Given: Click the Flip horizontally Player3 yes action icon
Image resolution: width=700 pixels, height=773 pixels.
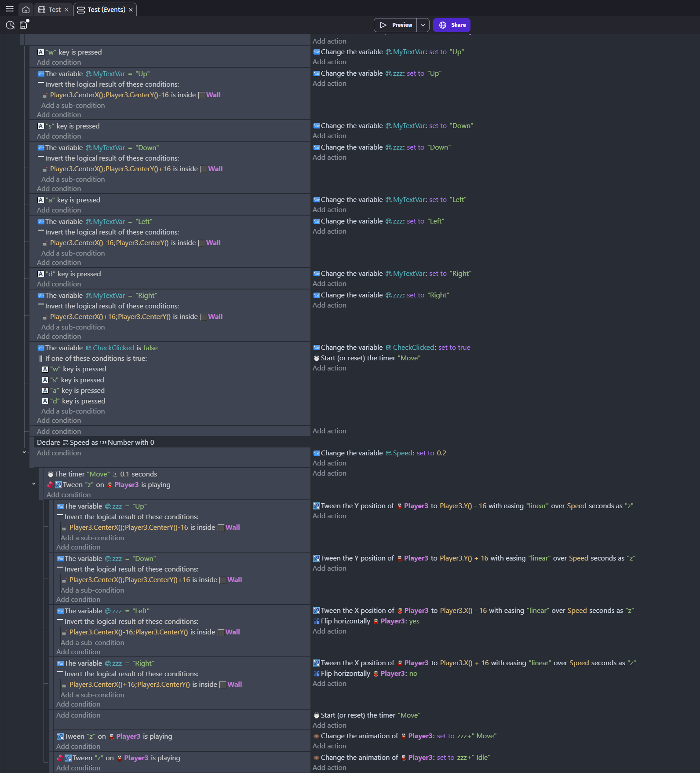Looking at the screenshot, I should pyautogui.click(x=316, y=621).
